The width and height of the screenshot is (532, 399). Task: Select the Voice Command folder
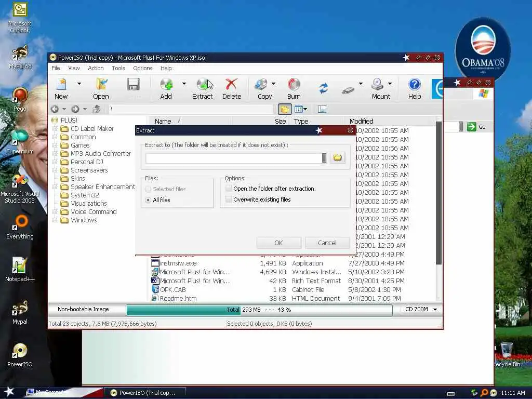(x=94, y=212)
